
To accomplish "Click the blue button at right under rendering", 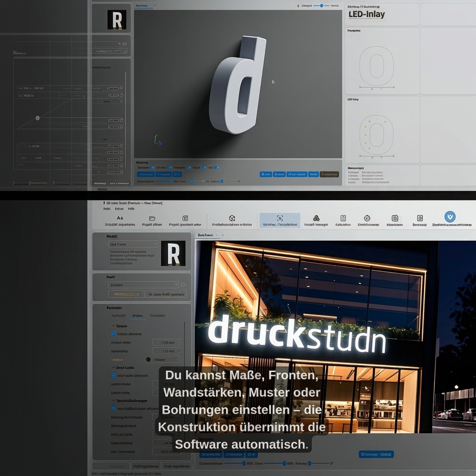I will click(376, 454).
